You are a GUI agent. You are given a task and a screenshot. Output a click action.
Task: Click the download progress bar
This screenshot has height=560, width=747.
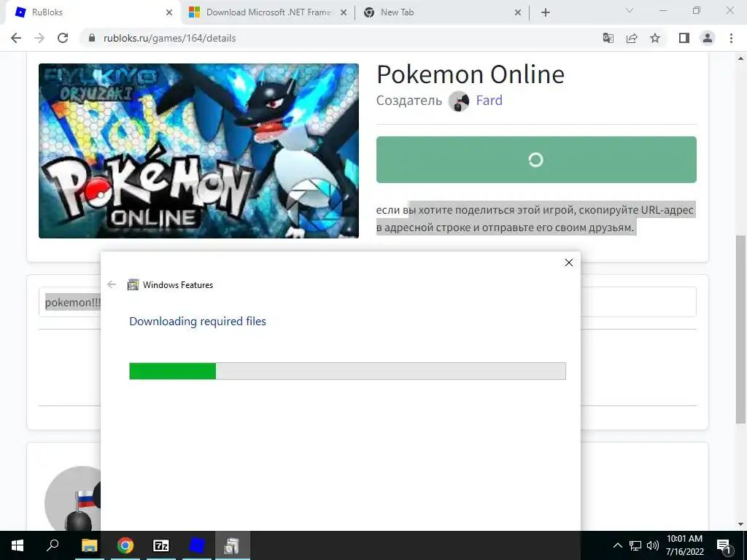pyautogui.click(x=347, y=371)
